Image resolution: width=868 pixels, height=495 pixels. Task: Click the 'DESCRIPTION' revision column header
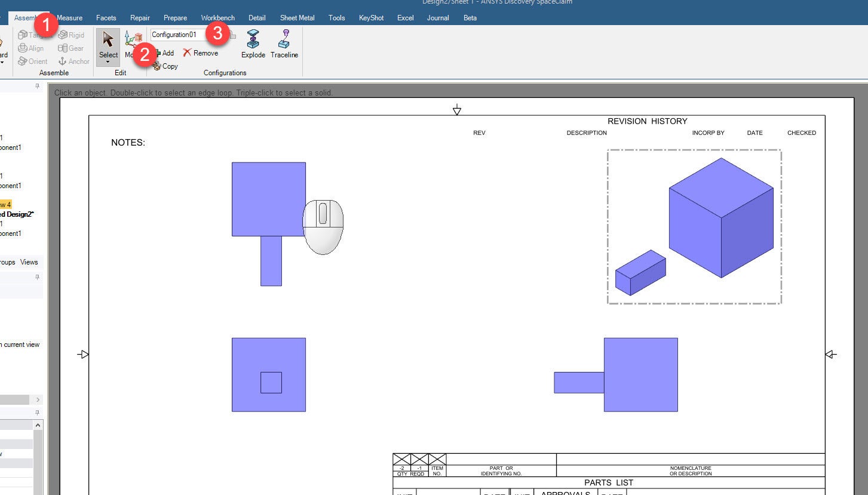pyautogui.click(x=587, y=133)
